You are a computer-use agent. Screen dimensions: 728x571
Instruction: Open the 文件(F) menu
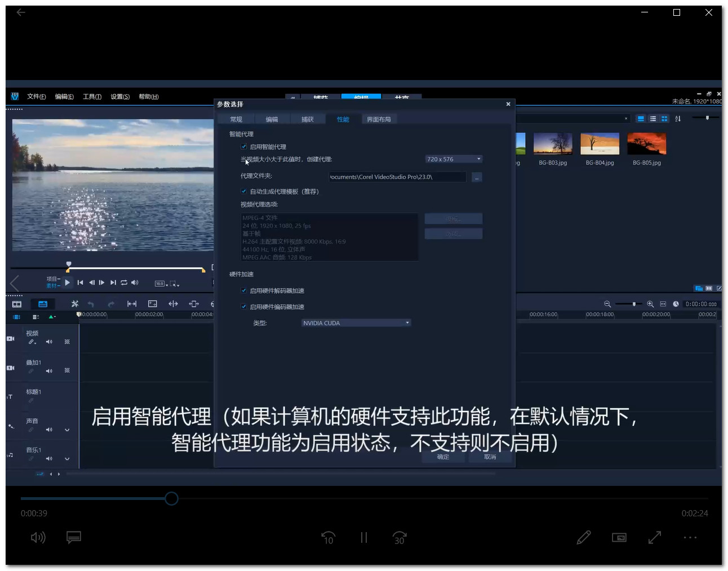coord(37,96)
